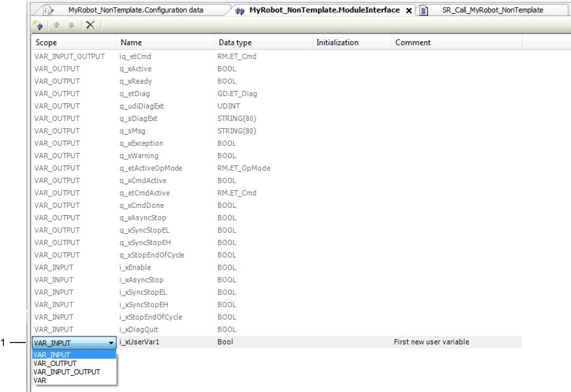Image resolution: width=571 pixels, height=392 pixels.
Task: Click the SR_Call_MyRobot_NonTemplate document icon
Action: tap(424, 11)
